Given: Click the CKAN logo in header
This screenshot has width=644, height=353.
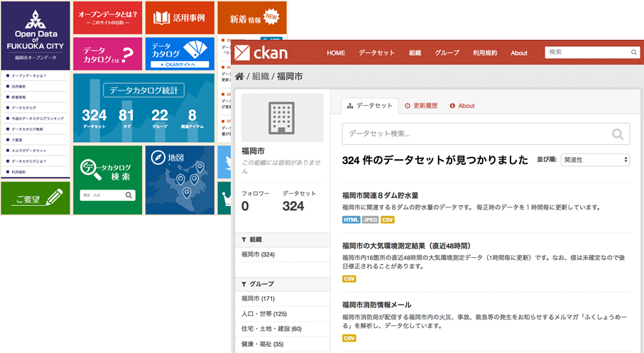Looking at the screenshot, I should [x=262, y=53].
